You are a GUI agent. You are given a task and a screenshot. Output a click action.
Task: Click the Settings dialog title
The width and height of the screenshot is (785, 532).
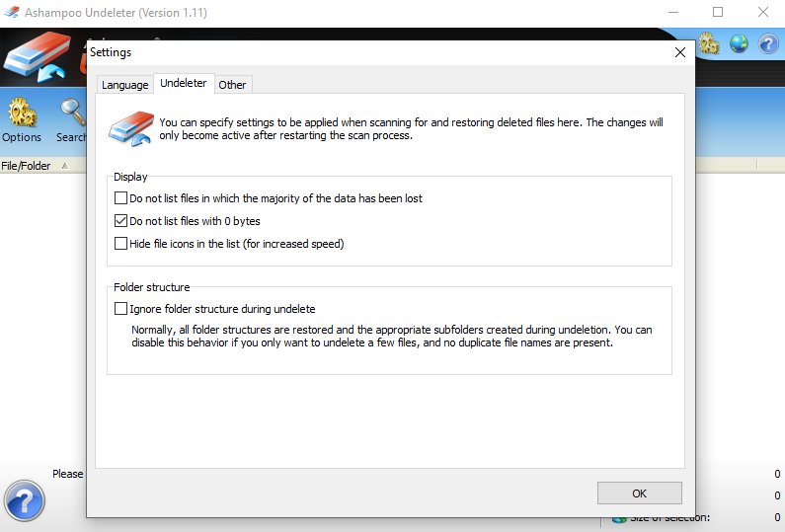(x=111, y=52)
